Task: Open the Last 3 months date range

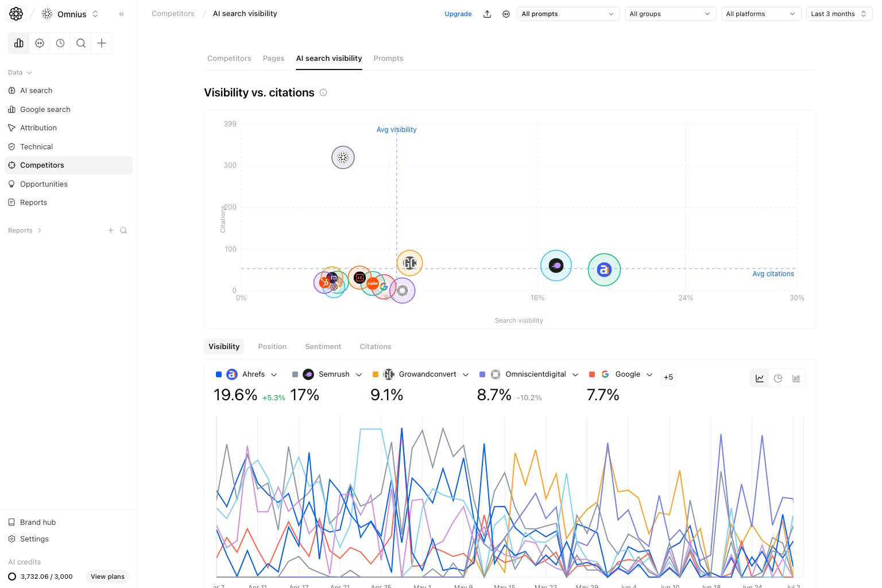Action: tap(839, 14)
